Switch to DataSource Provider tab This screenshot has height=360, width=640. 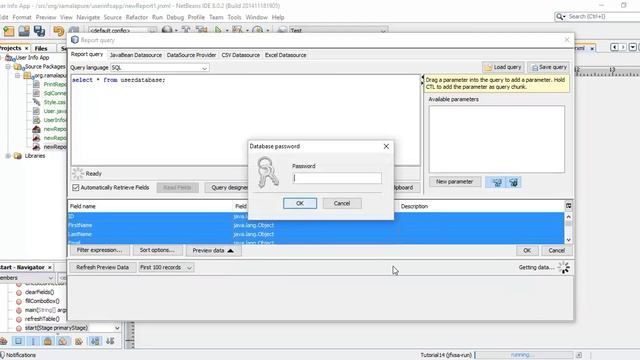tap(191, 55)
